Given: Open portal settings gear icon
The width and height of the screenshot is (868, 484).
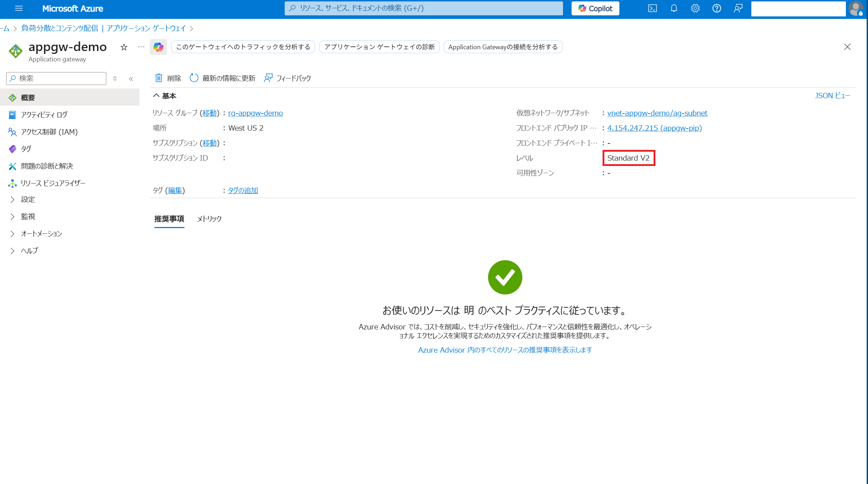Looking at the screenshot, I should pos(695,9).
